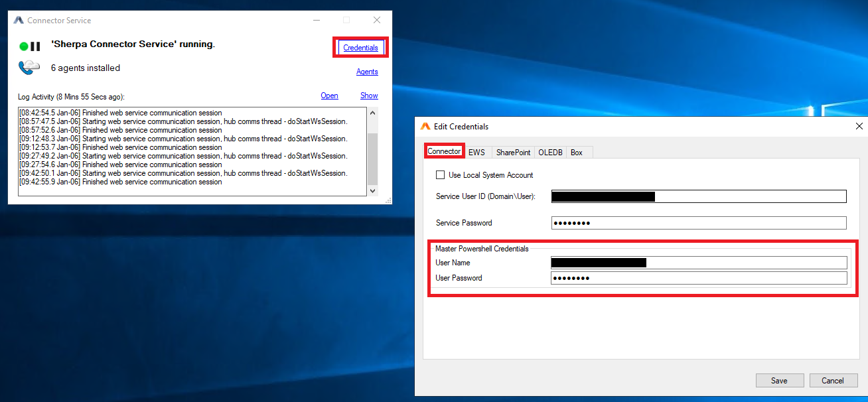Click Open link for log activity
868x402 pixels.
click(x=329, y=96)
